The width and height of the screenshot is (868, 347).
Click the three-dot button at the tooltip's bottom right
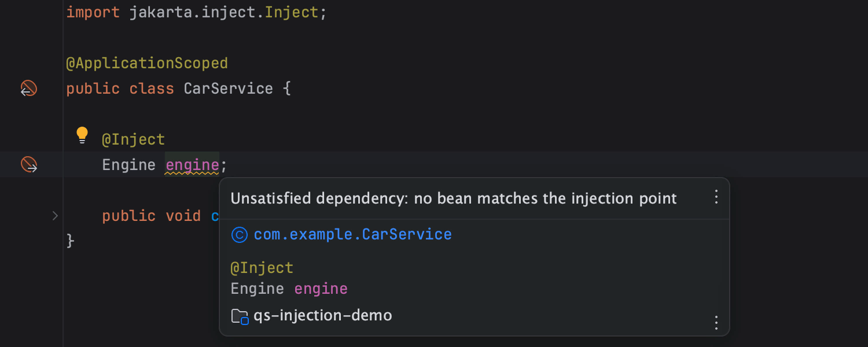[x=716, y=322]
